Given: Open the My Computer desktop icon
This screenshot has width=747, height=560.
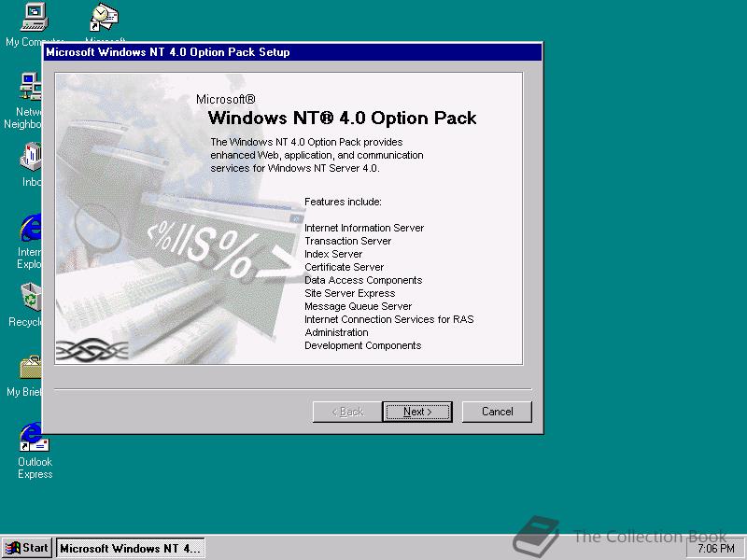Looking at the screenshot, I should coord(34,18).
